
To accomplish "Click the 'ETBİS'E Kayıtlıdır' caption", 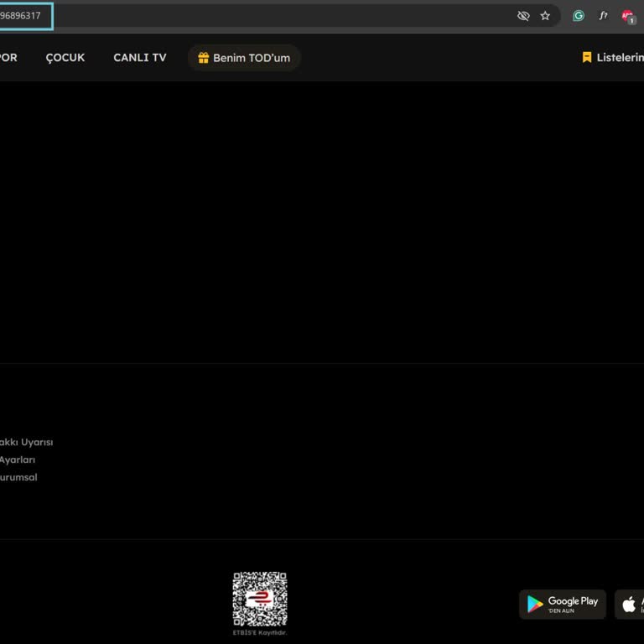I will pyautogui.click(x=260, y=632).
